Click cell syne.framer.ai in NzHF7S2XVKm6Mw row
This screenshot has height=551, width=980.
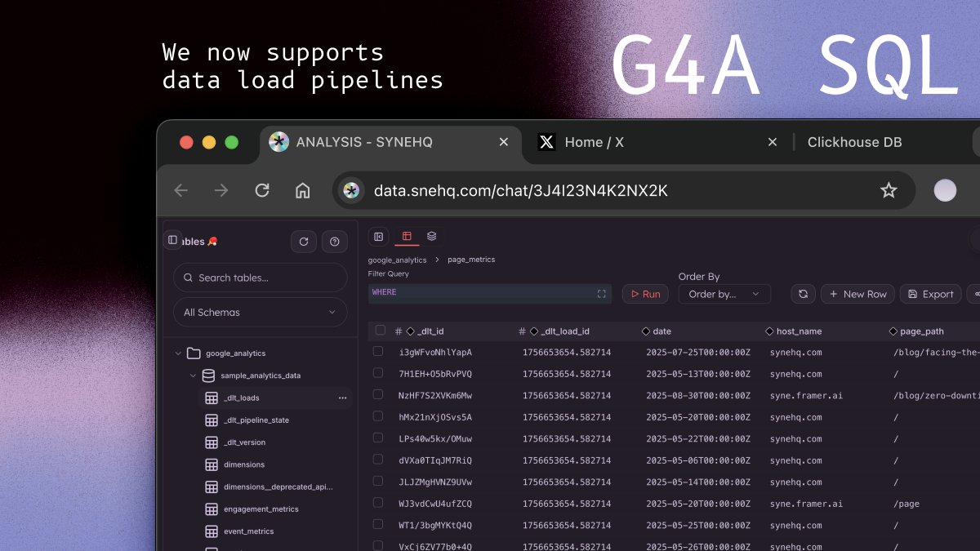click(x=806, y=395)
